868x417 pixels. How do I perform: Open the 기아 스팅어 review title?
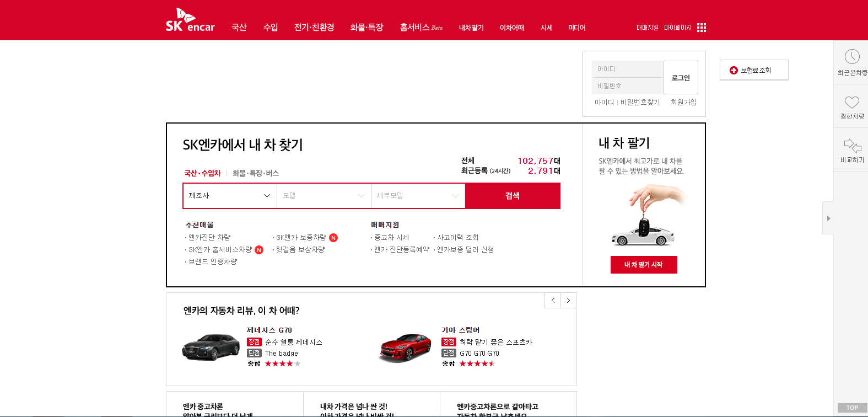click(x=461, y=330)
